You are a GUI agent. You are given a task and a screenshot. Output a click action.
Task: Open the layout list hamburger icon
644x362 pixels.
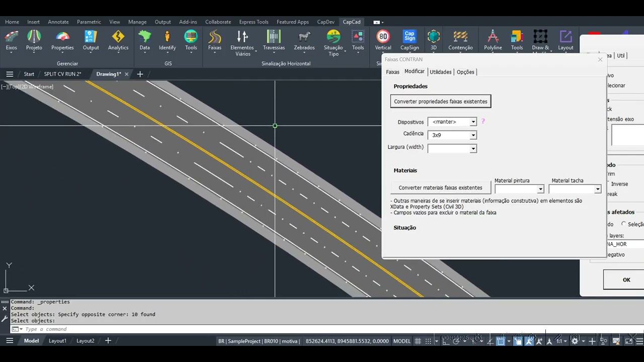pyautogui.click(x=10, y=340)
